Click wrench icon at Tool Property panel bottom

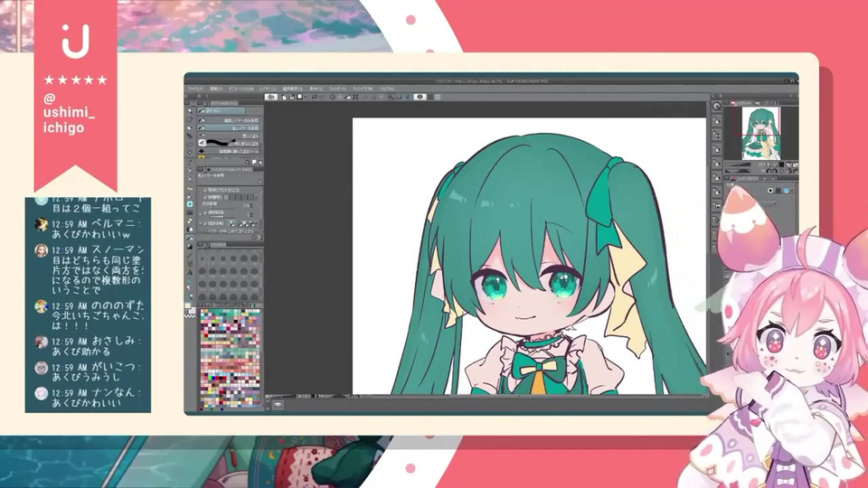[260, 238]
